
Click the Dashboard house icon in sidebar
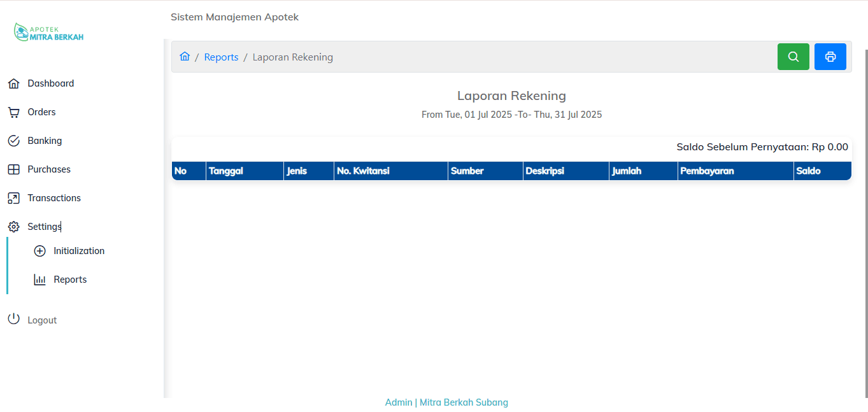[x=13, y=83]
